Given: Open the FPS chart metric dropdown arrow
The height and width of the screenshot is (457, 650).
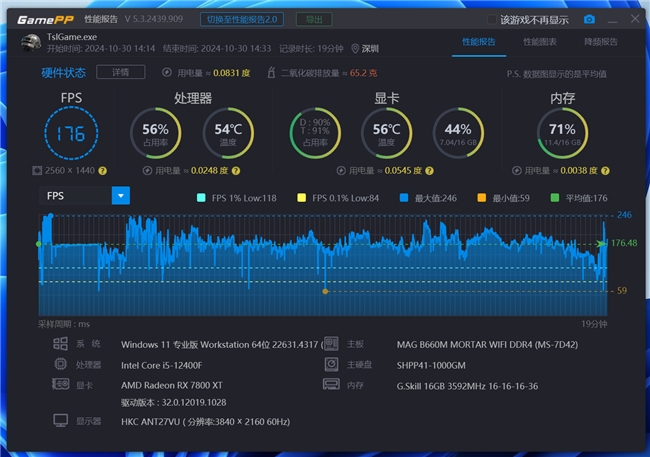Looking at the screenshot, I should click(x=121, y=196).
